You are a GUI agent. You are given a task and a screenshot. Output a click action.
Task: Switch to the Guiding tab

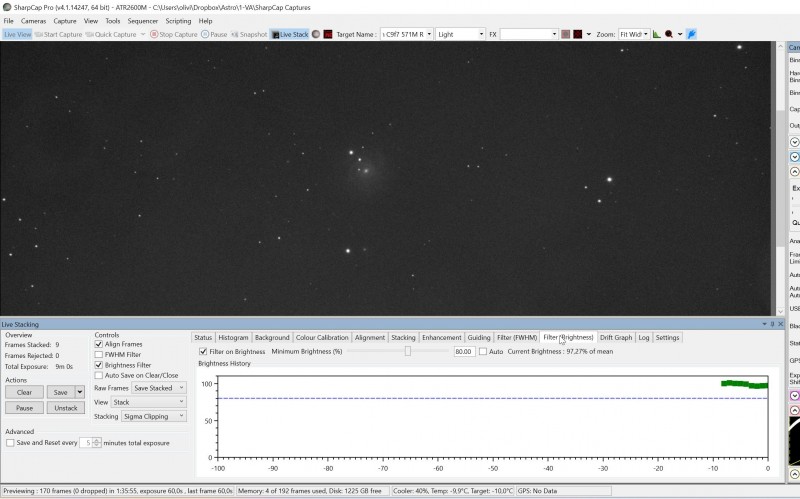[x=479, y=338]
